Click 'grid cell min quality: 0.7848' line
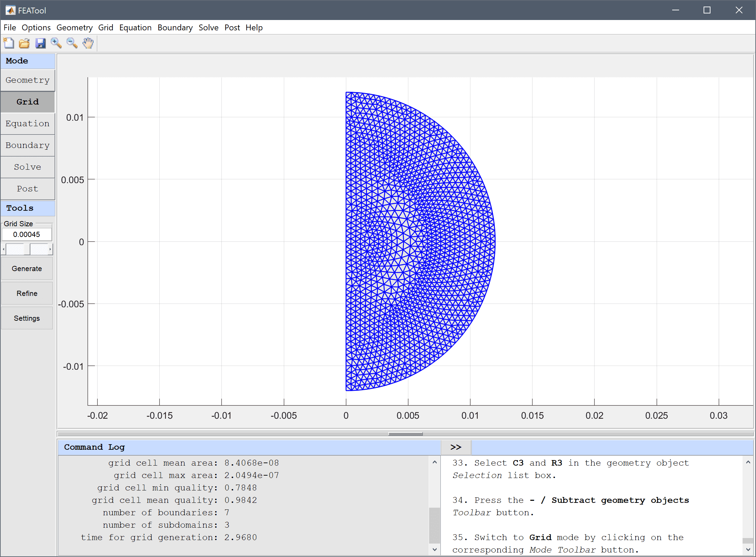 point(177,488)
